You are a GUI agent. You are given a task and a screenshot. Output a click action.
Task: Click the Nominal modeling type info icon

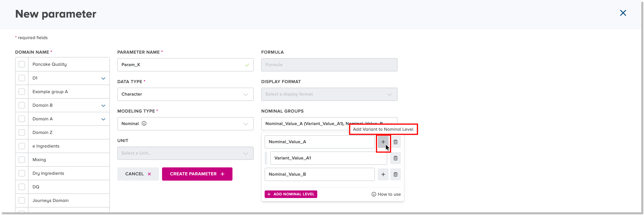point(144,123)
